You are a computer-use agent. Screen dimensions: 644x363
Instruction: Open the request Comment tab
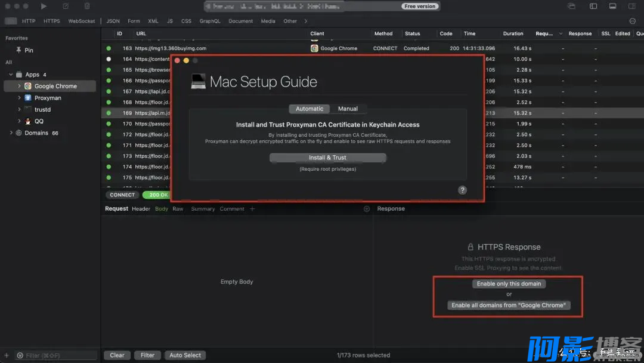(232, 209)
